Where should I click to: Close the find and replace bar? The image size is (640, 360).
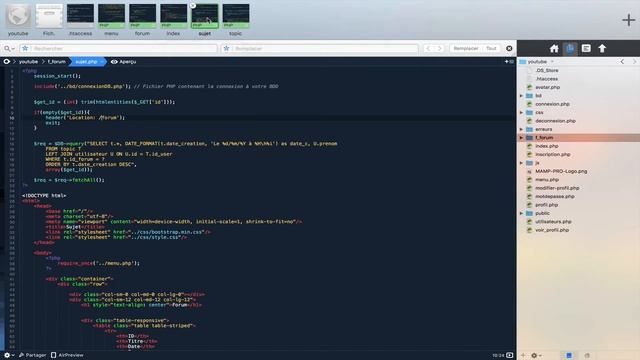click(x=509, y=49)
